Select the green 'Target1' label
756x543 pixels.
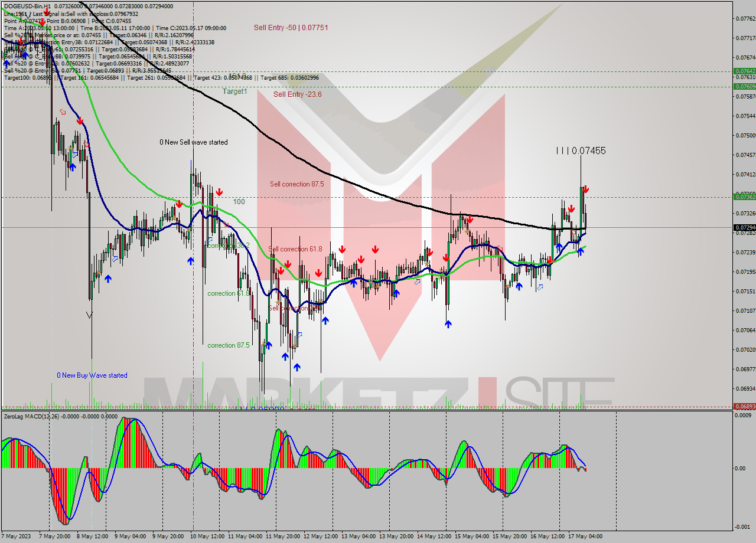(x=235, y=91)
